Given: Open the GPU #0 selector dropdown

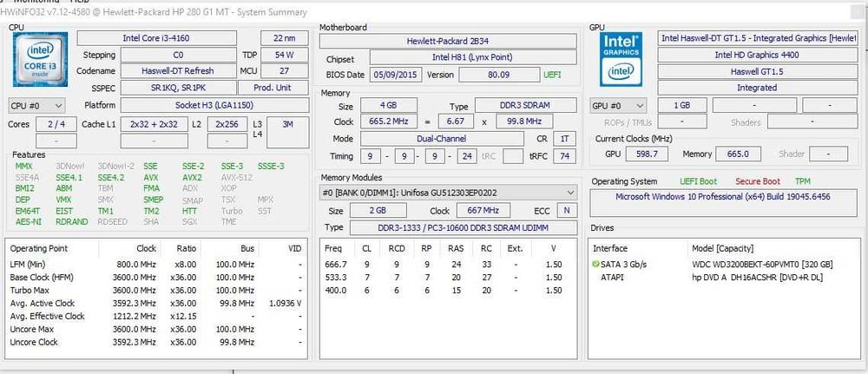Looking at the screenshot, I should (618, 105).
